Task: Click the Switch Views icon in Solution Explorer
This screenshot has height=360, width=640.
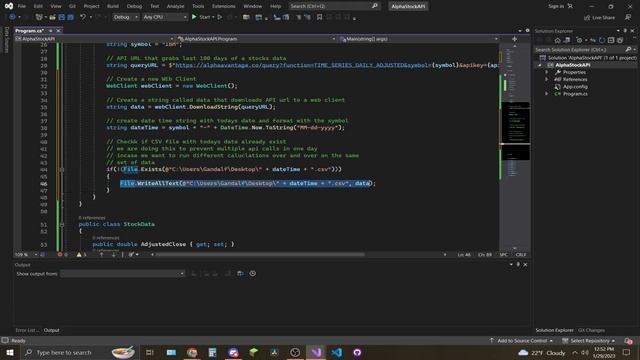Action: [567, 40]
